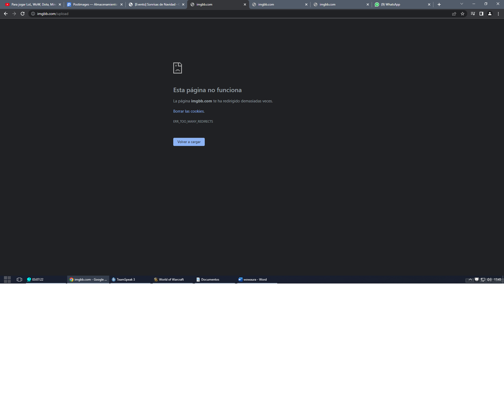Switch to wowaura Word document
The image size is (504, 420).
coord(257,280)
